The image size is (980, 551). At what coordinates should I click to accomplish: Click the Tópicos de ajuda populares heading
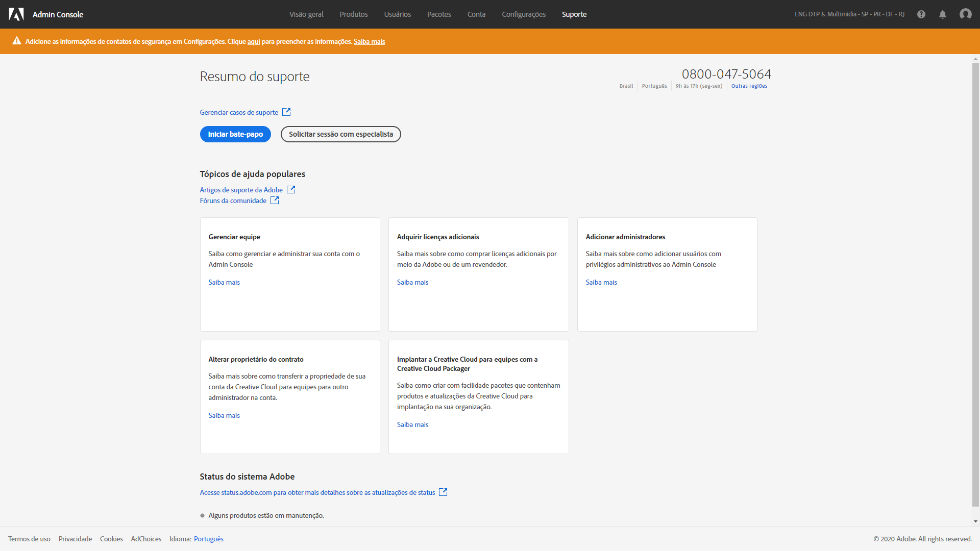coord(253,174)
